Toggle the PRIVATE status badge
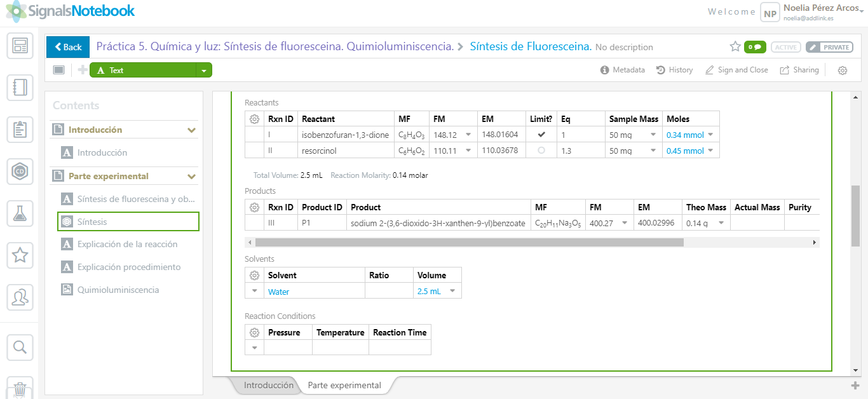 829,47
